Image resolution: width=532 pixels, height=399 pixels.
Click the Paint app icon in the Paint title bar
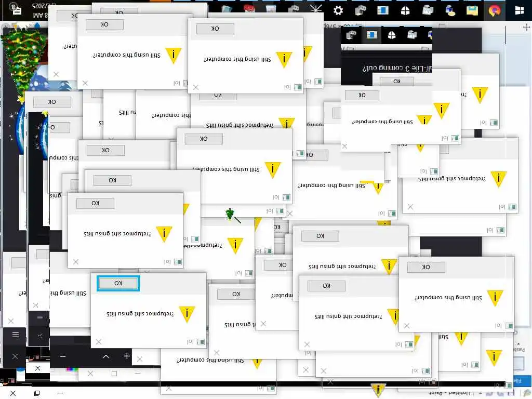click(527, 393)
